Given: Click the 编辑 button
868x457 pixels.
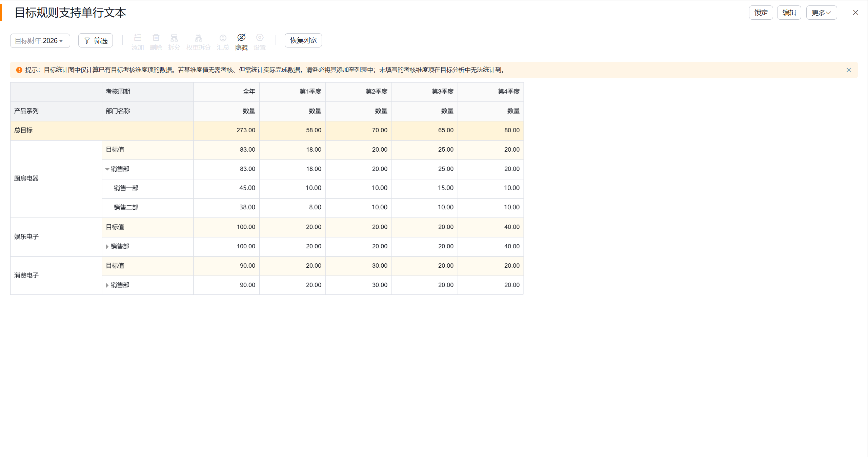Looking at the screenshot, I should click(789, 13).
